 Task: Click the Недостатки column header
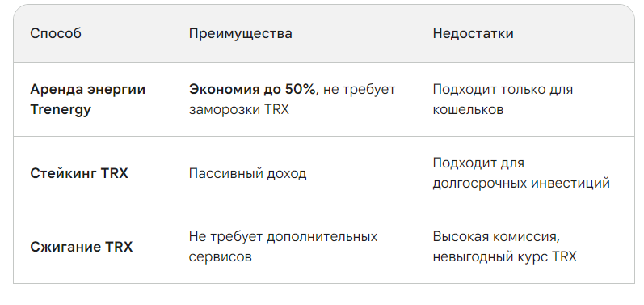[473, 34]
